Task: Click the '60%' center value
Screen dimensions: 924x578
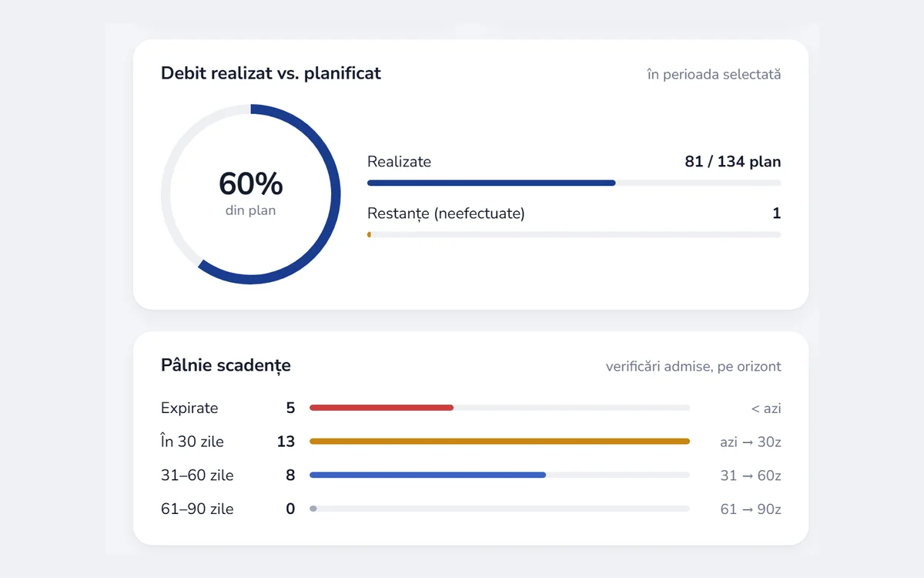Action: click(x=251, y=184)
